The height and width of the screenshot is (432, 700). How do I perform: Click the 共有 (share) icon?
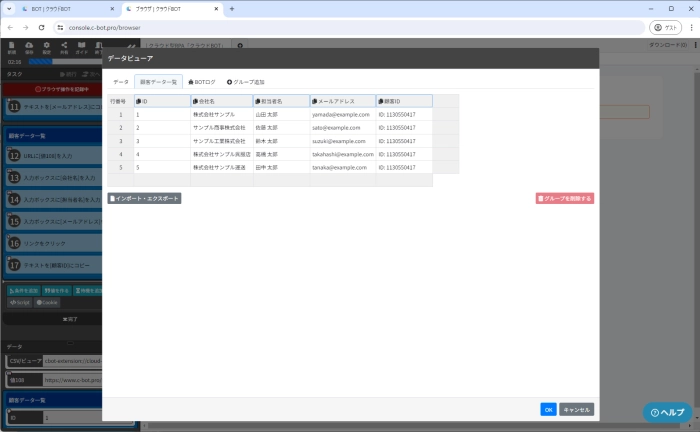click(x=64, y=46)
